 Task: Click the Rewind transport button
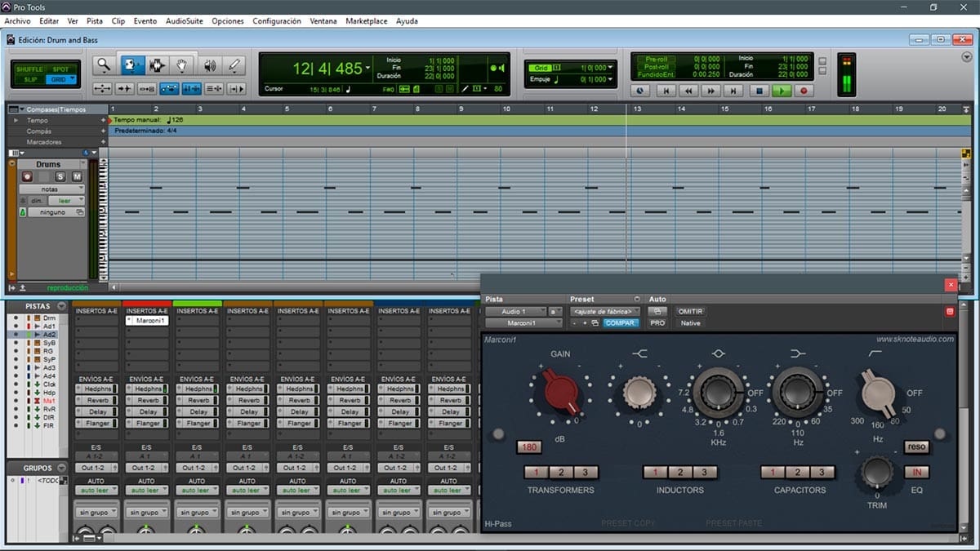[688, 91]
